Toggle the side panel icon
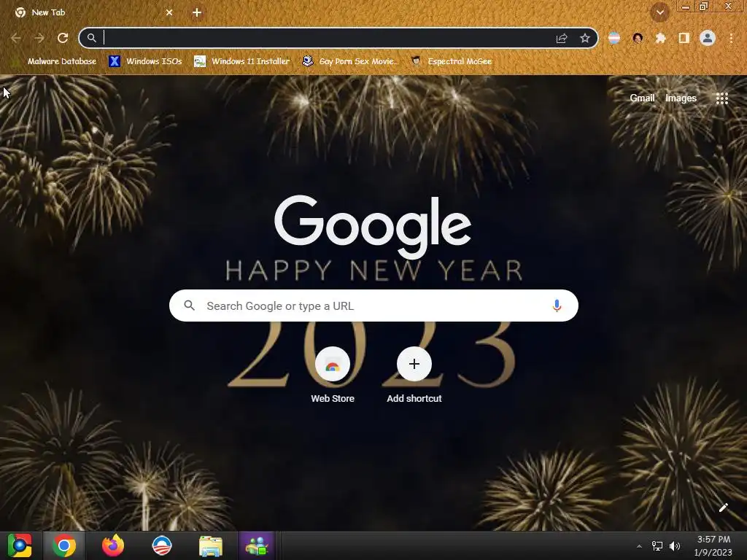The image size is (747, 560). (684, 38)
